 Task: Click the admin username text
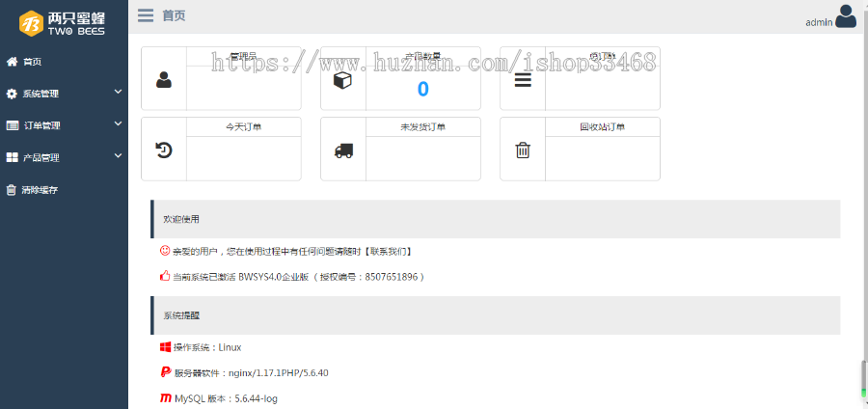[x=819, y=22]
